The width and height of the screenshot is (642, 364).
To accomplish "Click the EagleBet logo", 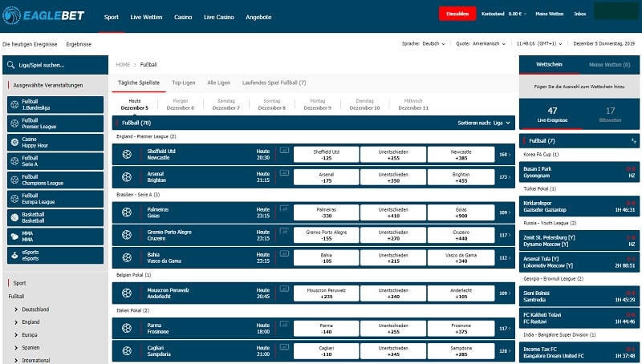I will [x=43, y=15].
